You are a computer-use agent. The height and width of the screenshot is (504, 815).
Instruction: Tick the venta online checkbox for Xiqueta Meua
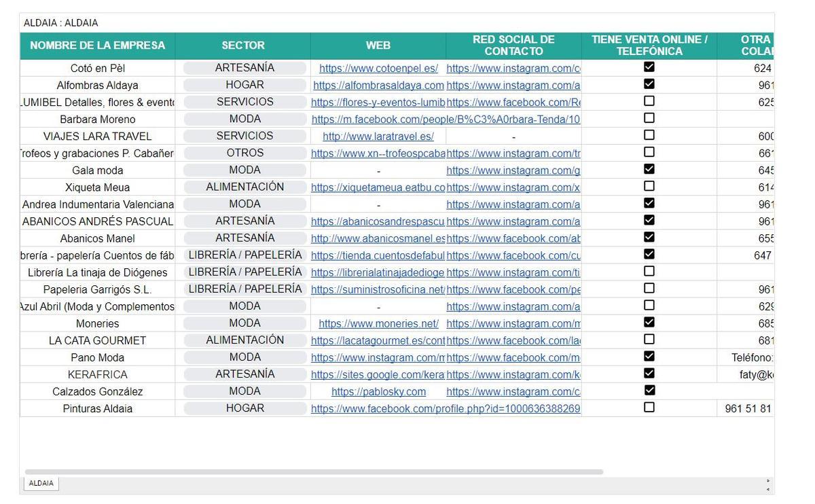pyautogui.click(x=649, y=186)
